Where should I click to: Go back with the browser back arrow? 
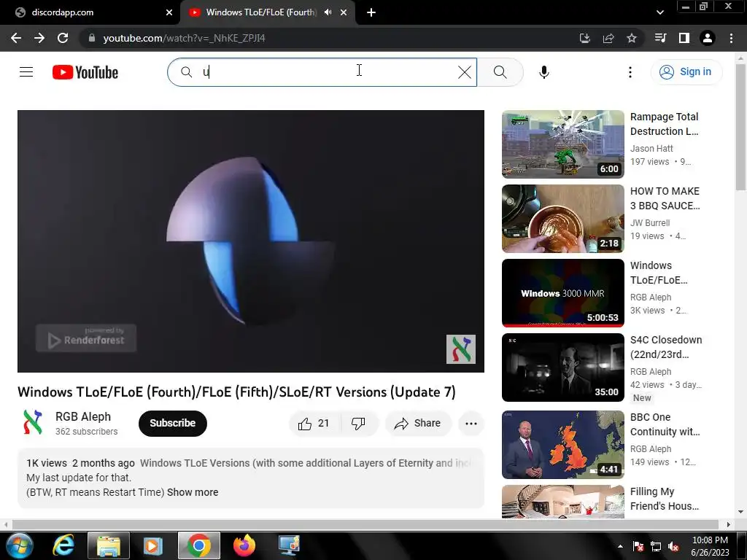[x=16, y=38]
